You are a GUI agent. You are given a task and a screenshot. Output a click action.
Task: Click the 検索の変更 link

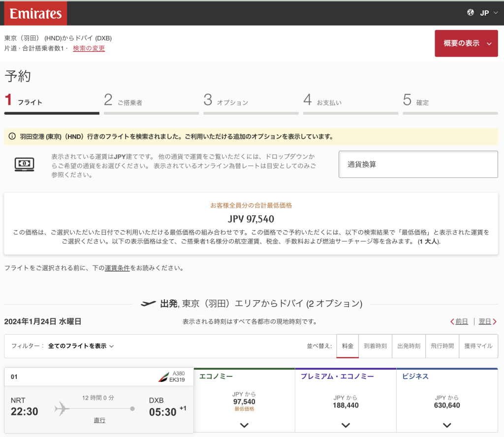(89, 48)
